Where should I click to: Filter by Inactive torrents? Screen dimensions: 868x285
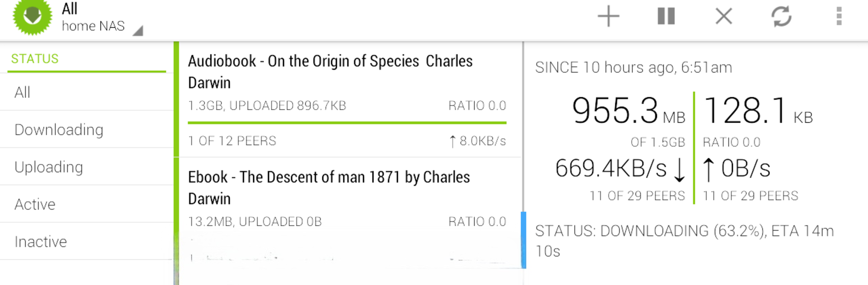pyautogui.click(x=87, y=242)
